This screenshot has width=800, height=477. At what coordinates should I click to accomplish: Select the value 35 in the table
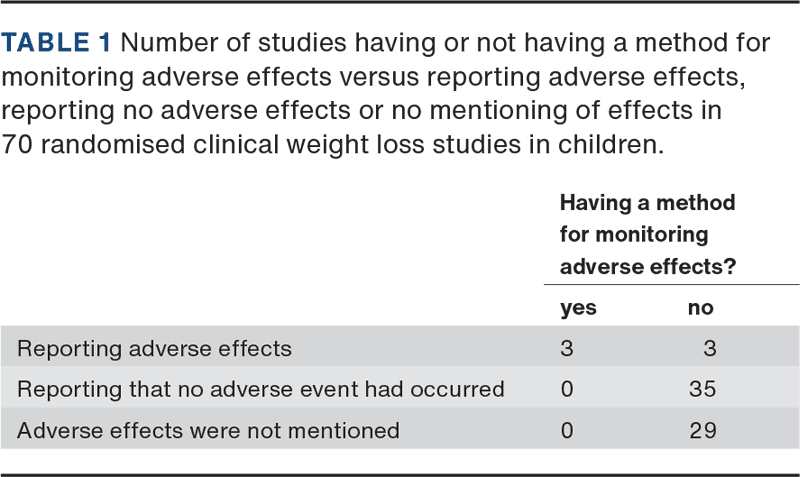[x=701, y=390]
